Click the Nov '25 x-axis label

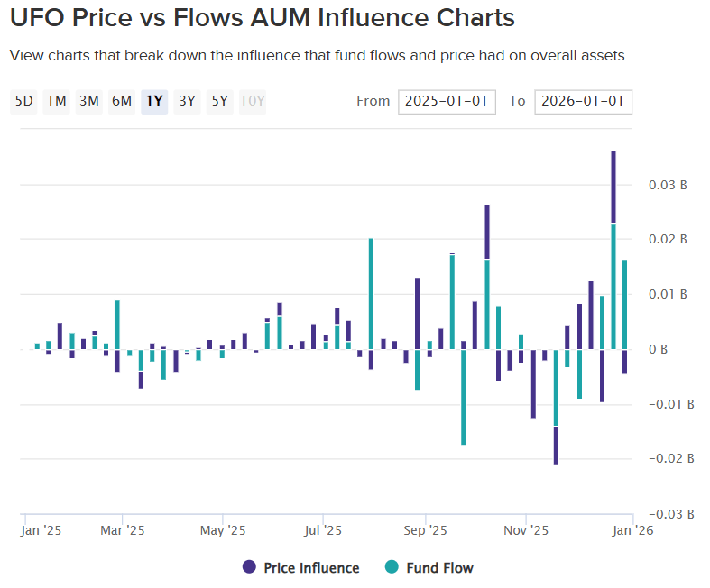coord(528,531)
